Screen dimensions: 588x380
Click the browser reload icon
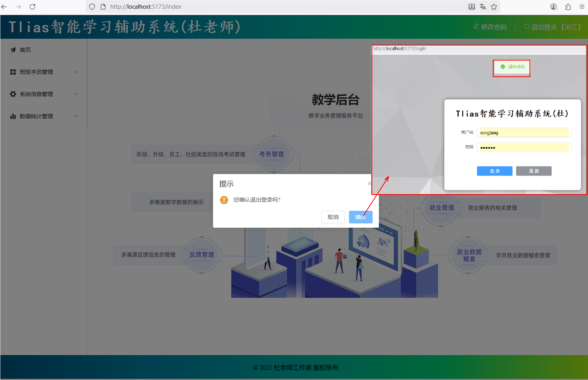pyautogui.click(x=32, y=7)
